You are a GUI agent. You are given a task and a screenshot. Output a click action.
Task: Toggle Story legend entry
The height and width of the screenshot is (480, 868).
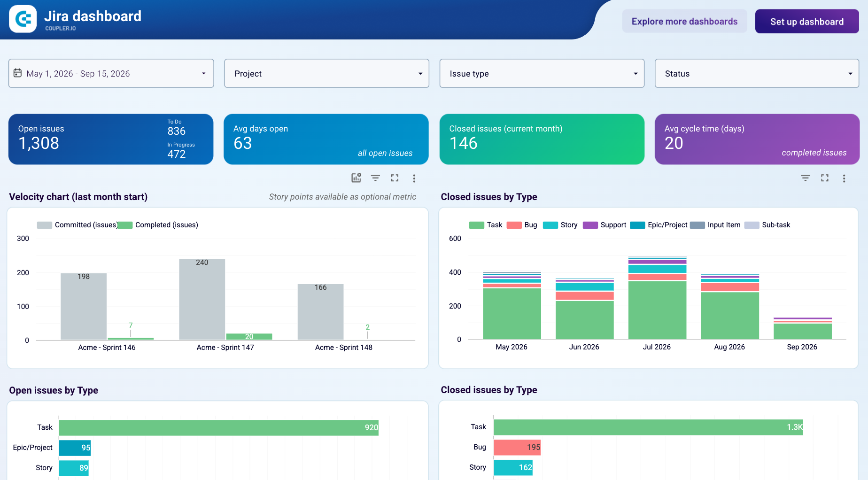coord(560,225)
